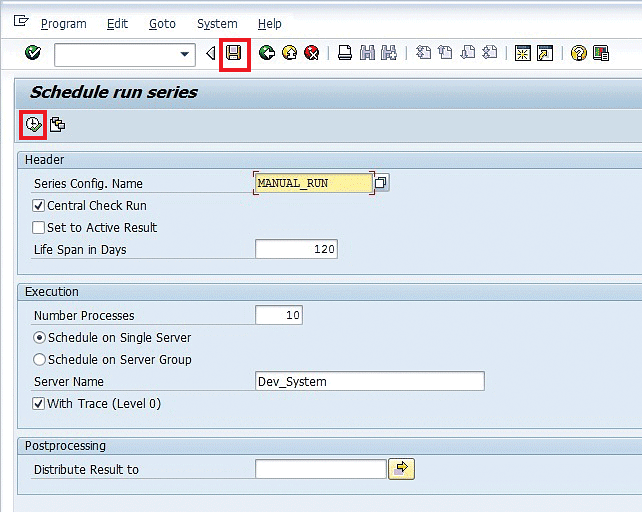Open the Program menu
This screenshot has height=512, width=642.
(64, 23)
